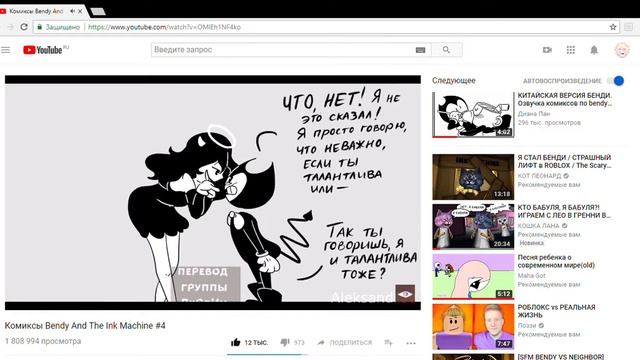Click the browser address bar URL
640x360 pixels.
coord(164,27)
